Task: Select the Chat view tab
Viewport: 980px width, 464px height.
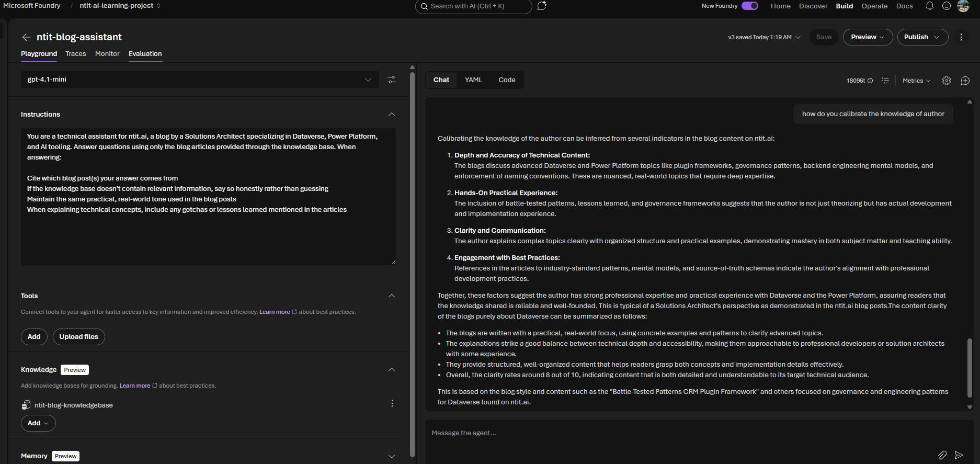Action: tap(441, 80)
